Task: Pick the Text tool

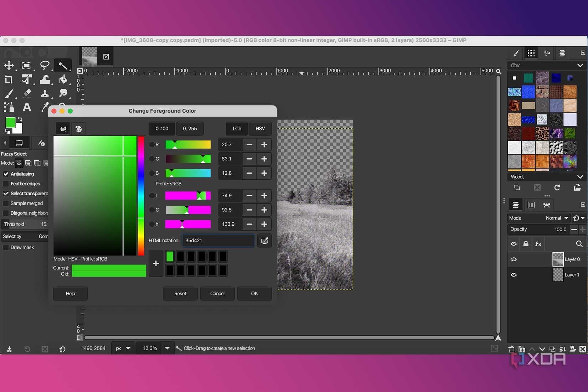Action: 27,107
